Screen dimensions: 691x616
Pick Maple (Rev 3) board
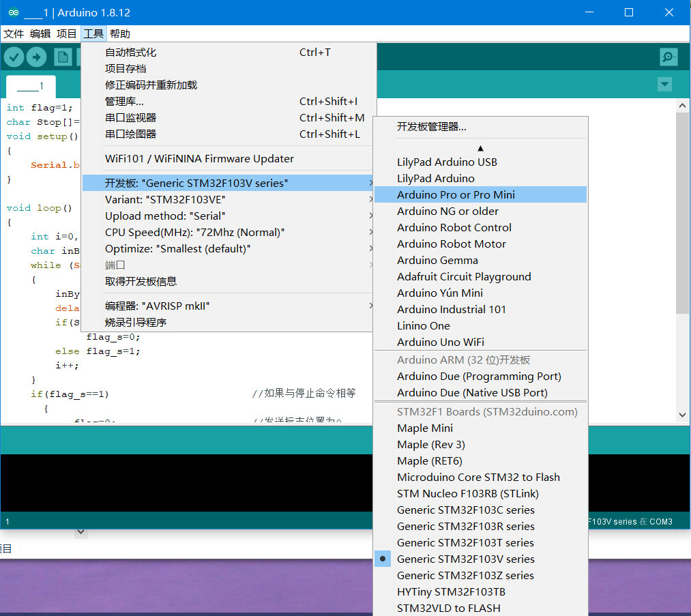point(480,444)
